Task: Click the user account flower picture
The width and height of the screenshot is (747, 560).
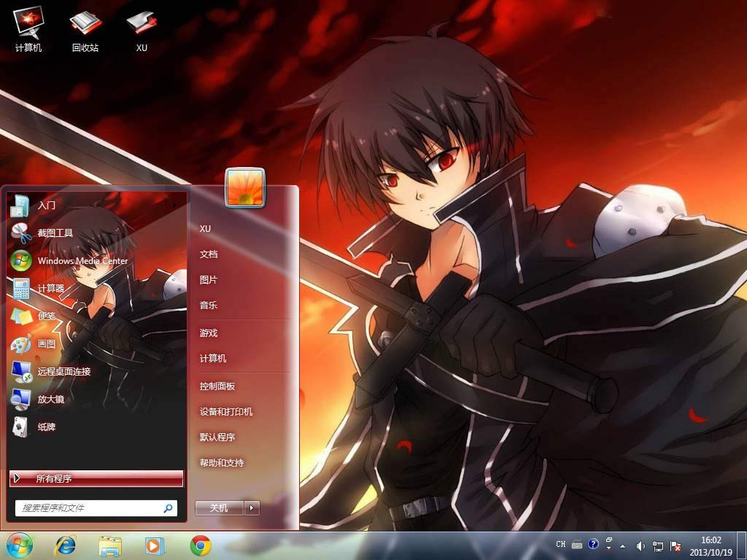Action: tap(245, 187)
